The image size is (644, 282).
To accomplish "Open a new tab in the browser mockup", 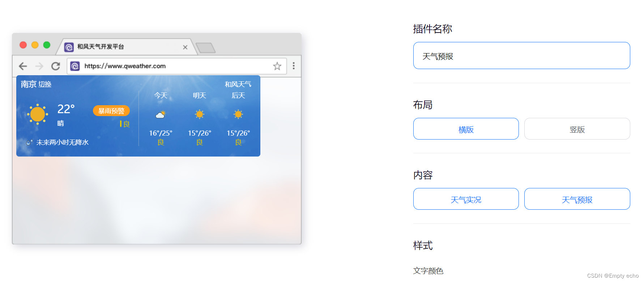I will 205,48.
